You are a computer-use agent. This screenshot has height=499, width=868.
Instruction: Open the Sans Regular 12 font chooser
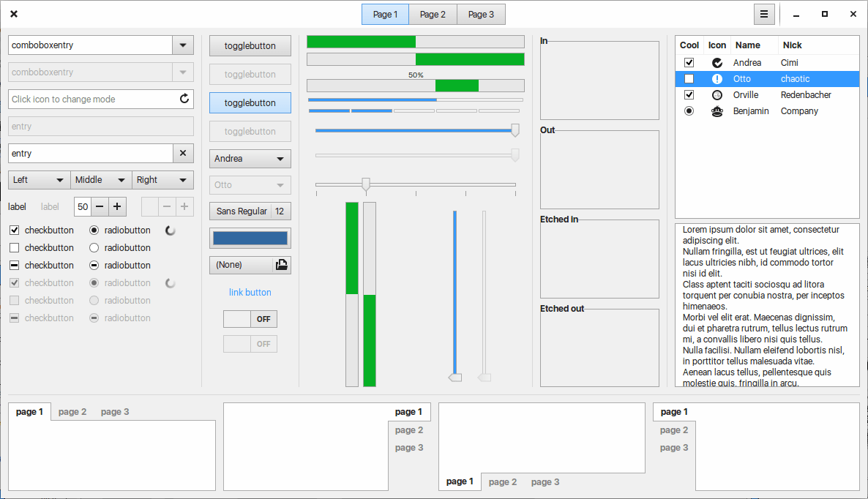click(250, 211)
